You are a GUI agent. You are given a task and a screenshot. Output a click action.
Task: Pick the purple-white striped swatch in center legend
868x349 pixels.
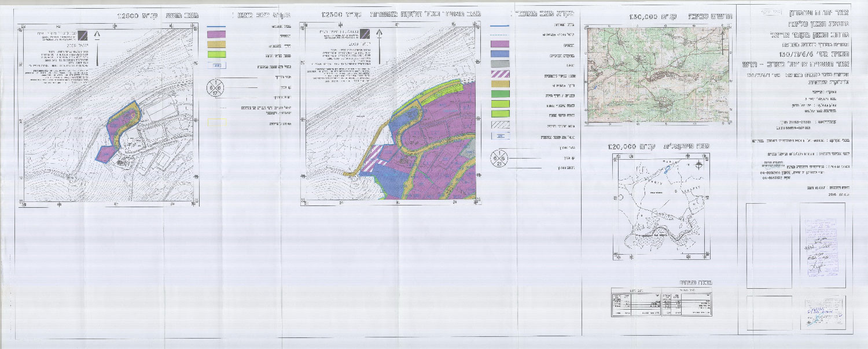pyautogui.click(x=499, y=75)
